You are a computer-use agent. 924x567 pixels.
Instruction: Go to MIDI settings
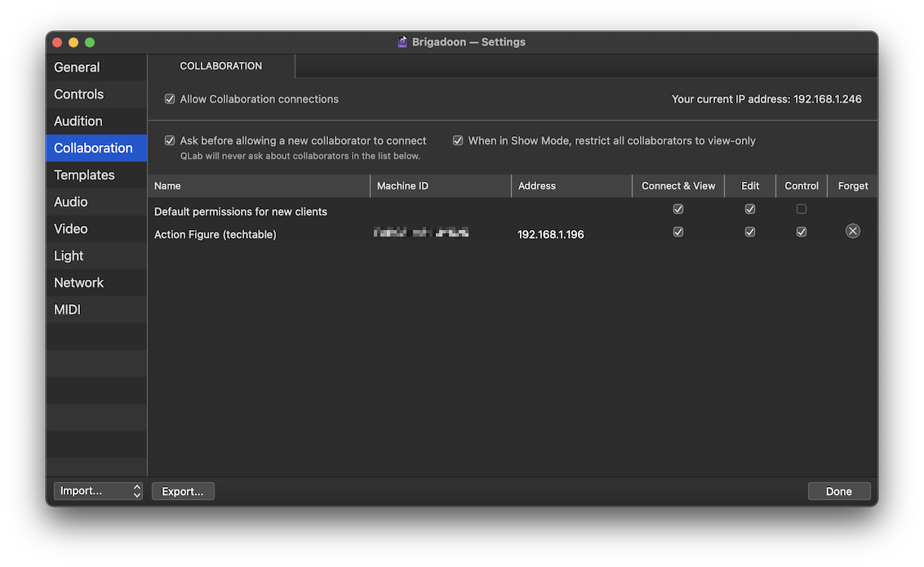tap(68, 310)
